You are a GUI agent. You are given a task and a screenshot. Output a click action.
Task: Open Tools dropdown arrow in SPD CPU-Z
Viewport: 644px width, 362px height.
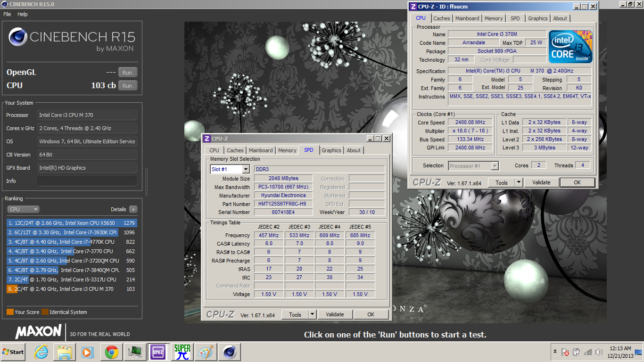312,315
